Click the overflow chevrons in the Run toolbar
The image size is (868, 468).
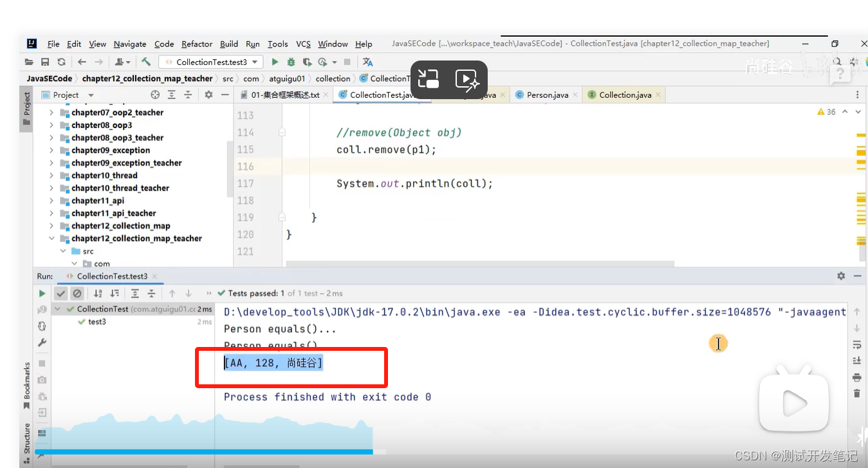[208, 293]
